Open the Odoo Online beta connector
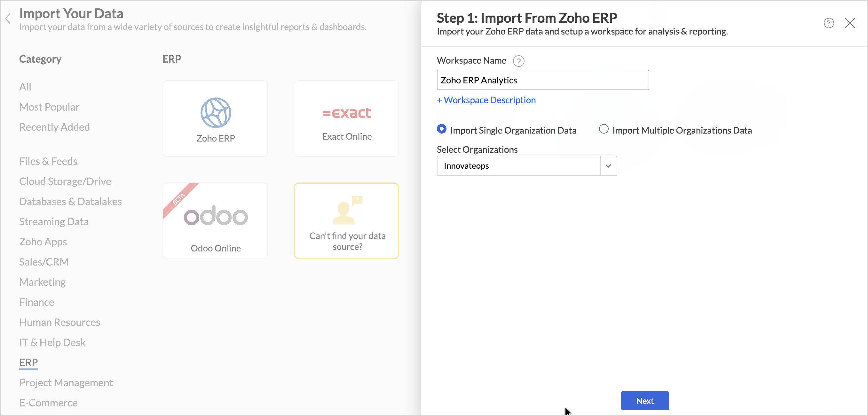868x416 pixels. pyautogui.click(x=215, y=221)
